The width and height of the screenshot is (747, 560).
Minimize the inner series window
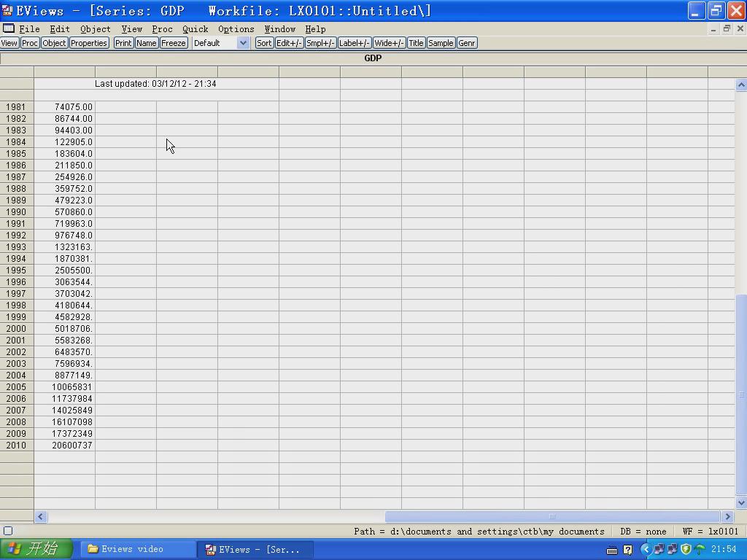713,28
